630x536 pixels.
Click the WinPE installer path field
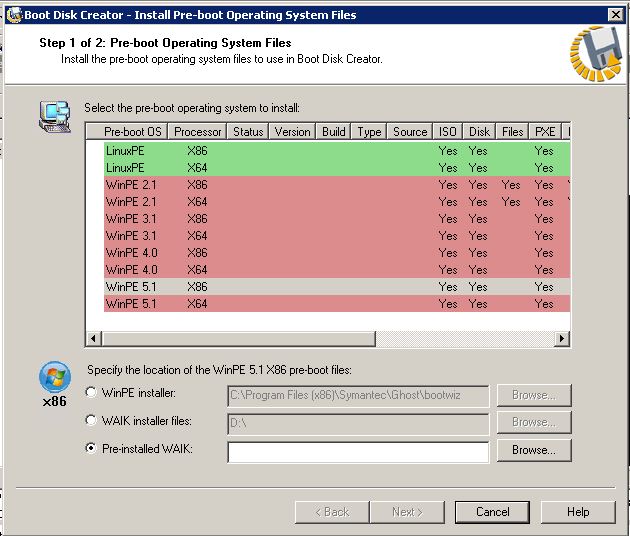point(358,395)
